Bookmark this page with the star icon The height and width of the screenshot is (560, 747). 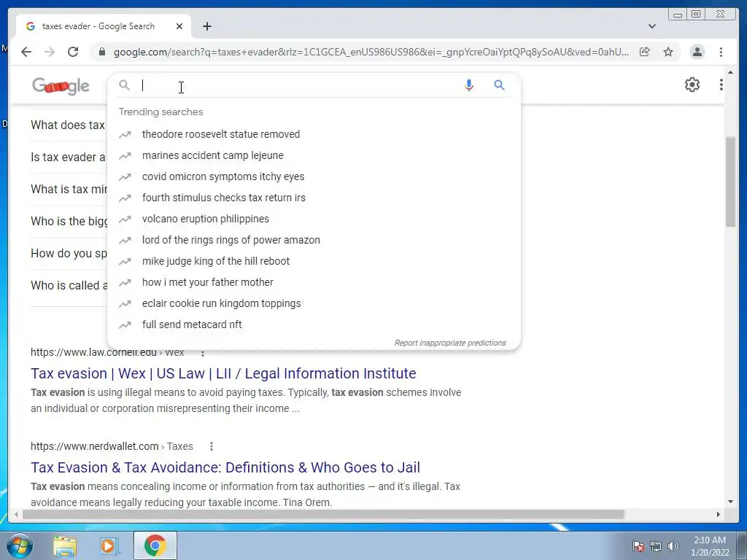[668, 52]
